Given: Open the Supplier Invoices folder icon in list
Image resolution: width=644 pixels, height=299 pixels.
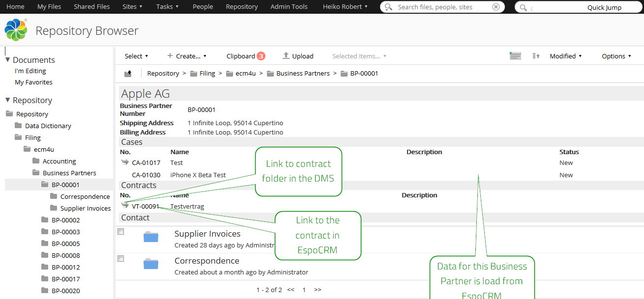Looking at the screenshot, I should (151, 238).
